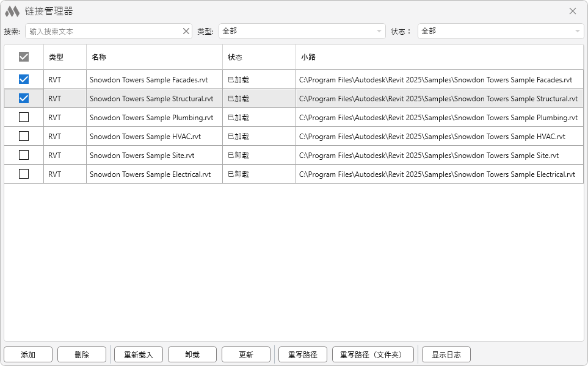This screenshot has height=366, width=588.
Task: Open the 类型 filter dropdown
Action: tap(302, 31)
